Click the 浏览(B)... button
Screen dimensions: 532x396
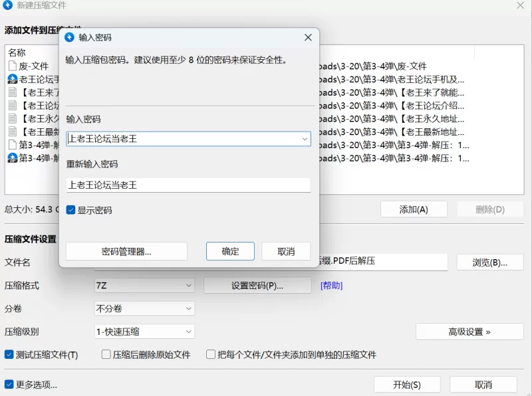pos(490,262)
